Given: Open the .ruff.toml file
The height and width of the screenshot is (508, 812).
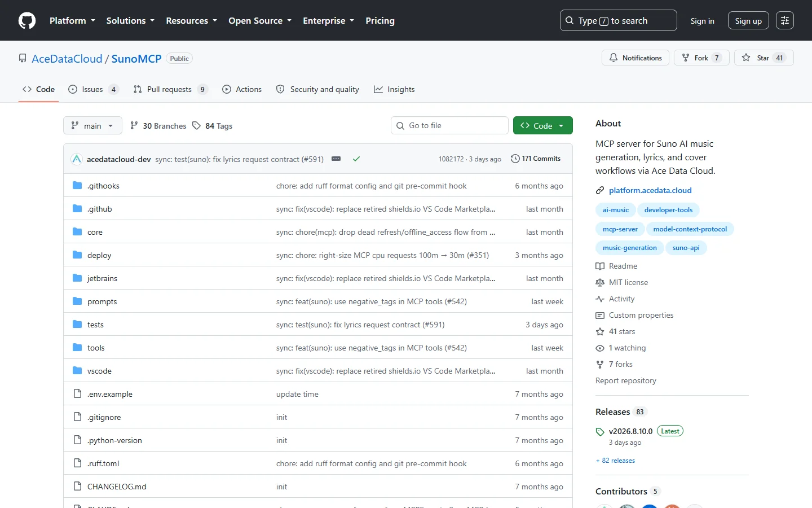Looking at the screenshot, I should pos(103,463).
